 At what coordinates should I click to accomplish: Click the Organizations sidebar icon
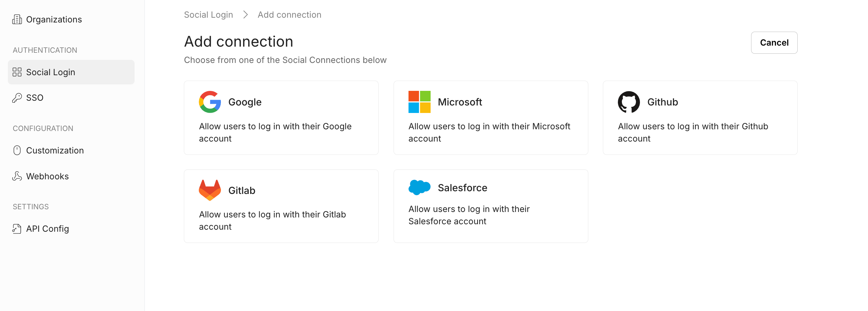(17, 19)
